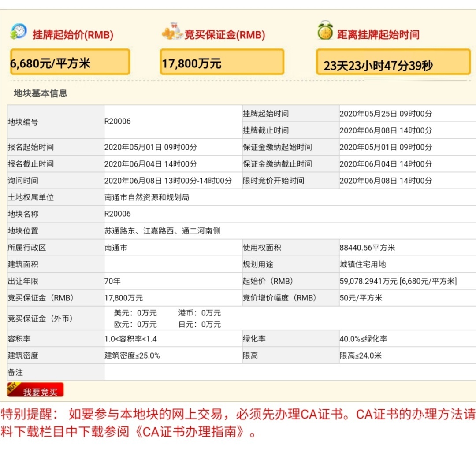Click the gold coins icon beside 竞买保证金
Viewport: 476px width, 452px height.
(171, 32)
